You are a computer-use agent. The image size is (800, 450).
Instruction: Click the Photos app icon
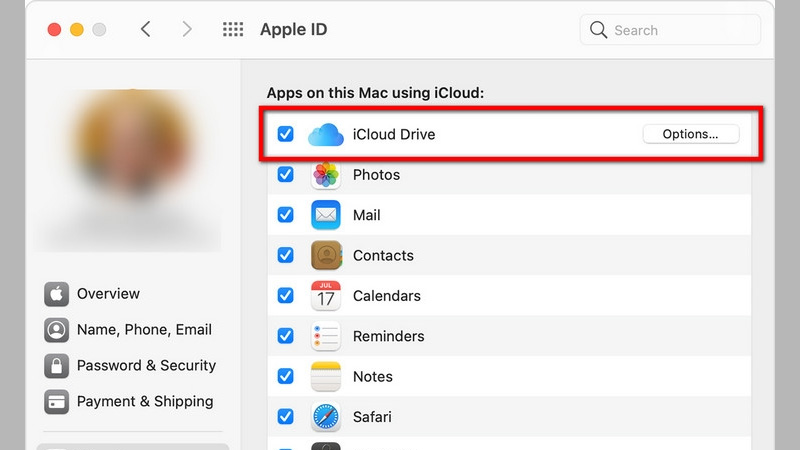pos(326,175)
